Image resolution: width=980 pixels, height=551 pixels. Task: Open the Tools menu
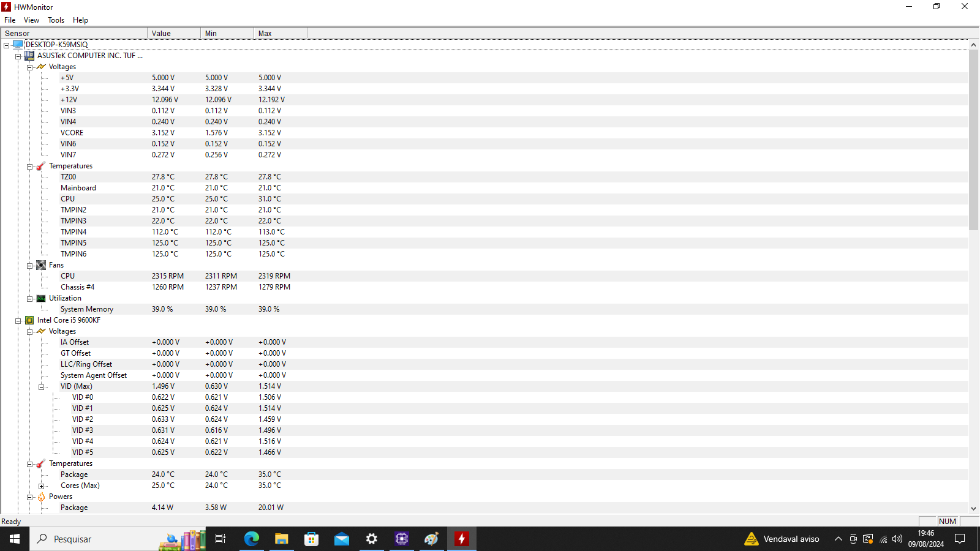[56, 20]
